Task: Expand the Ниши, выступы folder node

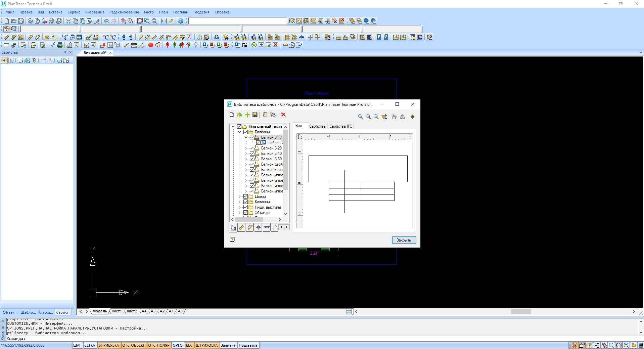Action: coord(239,207)
